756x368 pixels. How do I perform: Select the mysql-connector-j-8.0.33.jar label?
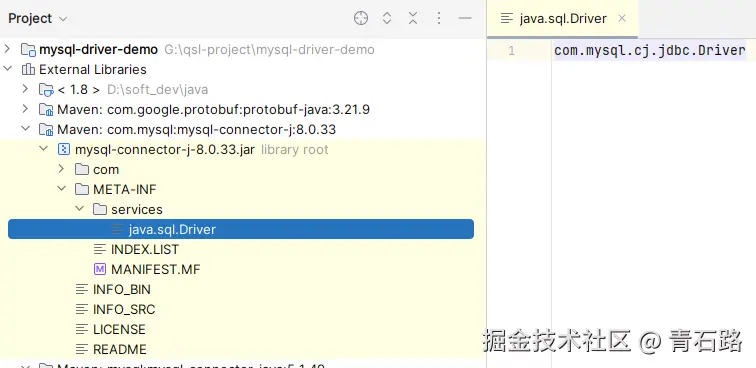tap(165, 150)
